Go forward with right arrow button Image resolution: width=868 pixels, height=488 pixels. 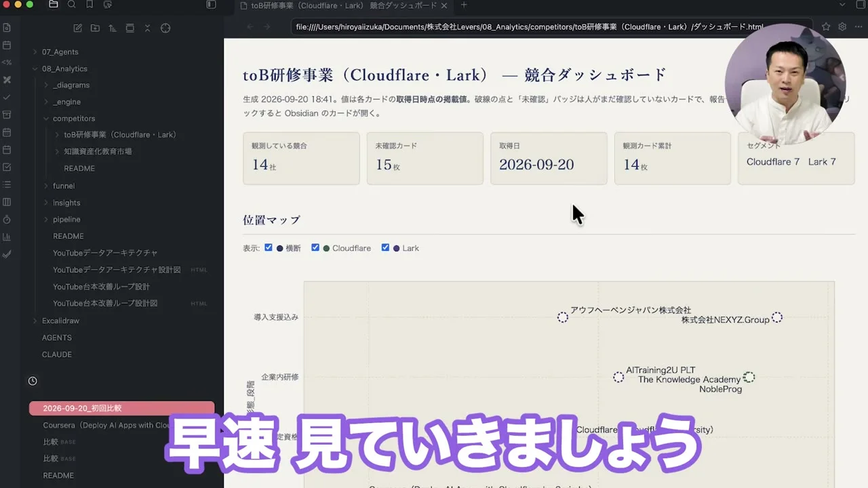tap(267, 27)
